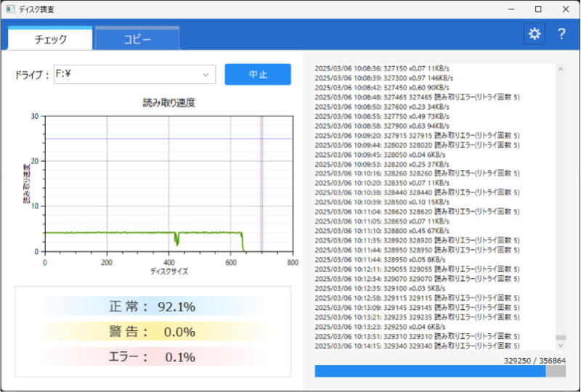Click the ドライブ label text
The width and height of the screenshot is (581, 392).
[31, 75]
